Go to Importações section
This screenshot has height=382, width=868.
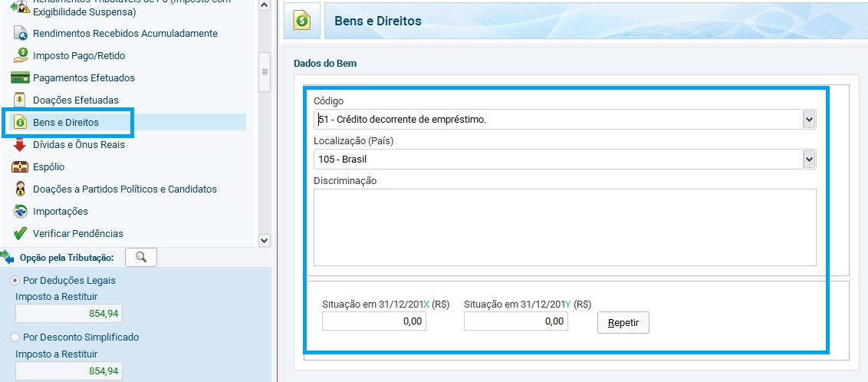61,211
